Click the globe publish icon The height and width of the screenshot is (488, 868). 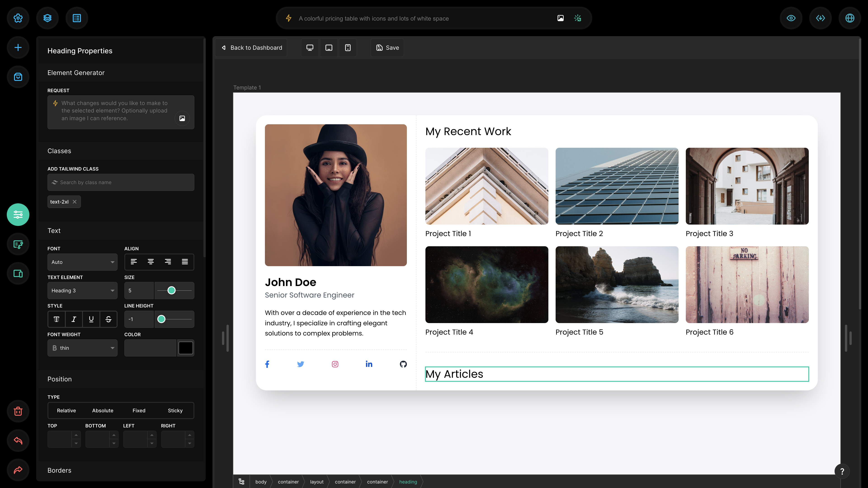click(x=849, y=18)
